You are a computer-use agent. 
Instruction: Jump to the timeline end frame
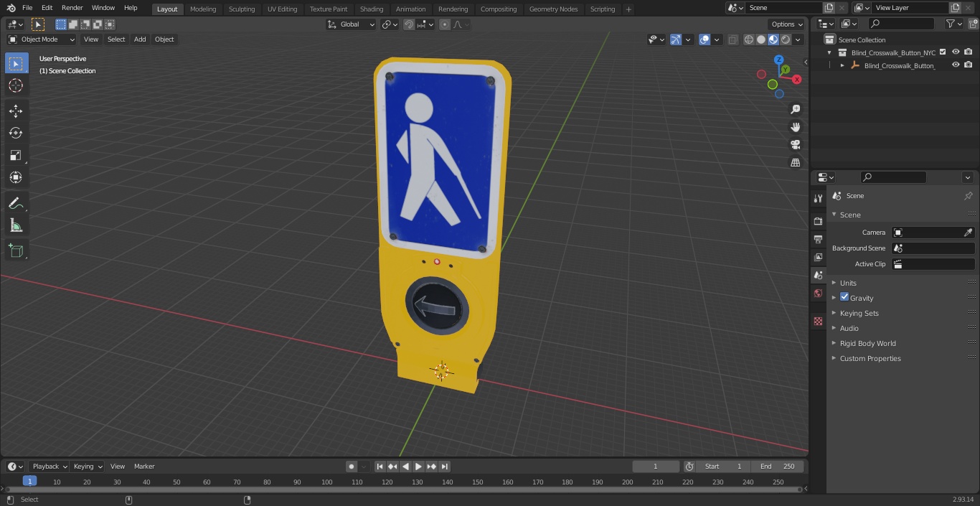[445, 467]
